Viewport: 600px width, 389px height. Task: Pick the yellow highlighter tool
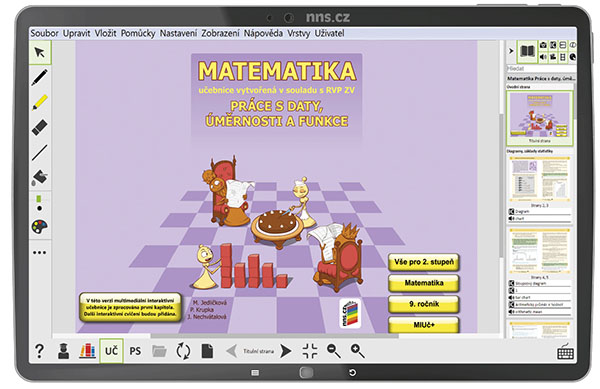40,102
